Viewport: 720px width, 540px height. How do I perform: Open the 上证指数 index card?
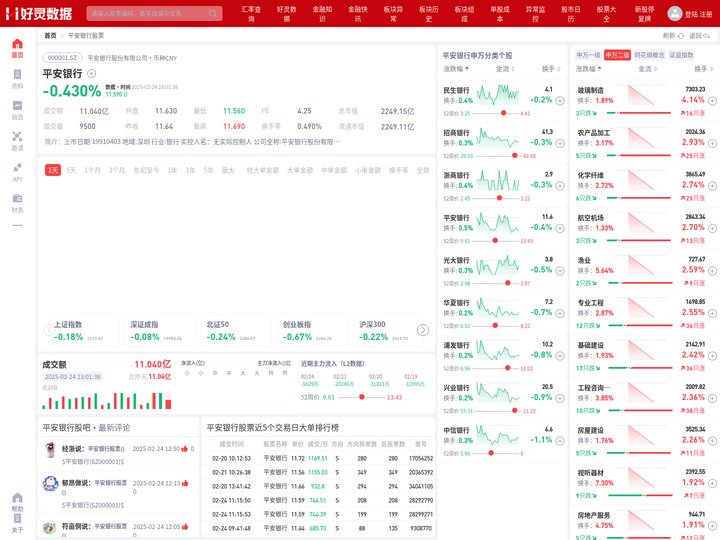click(83, 332)
